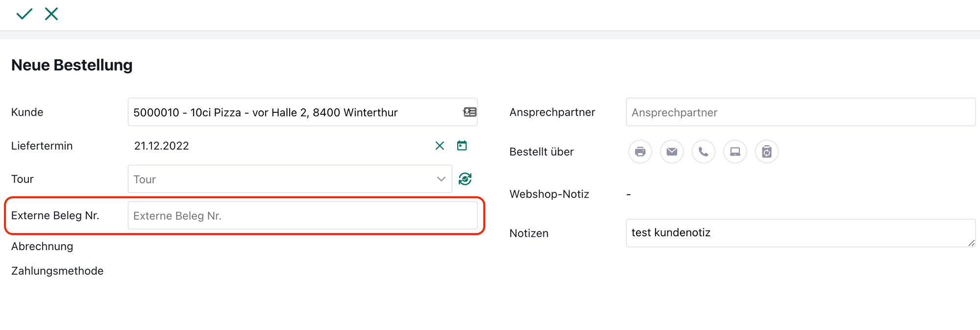Click the Ansprechpartner text field
Image resolution: width=980 pixels, height=330 pixels.
point(800,112)
